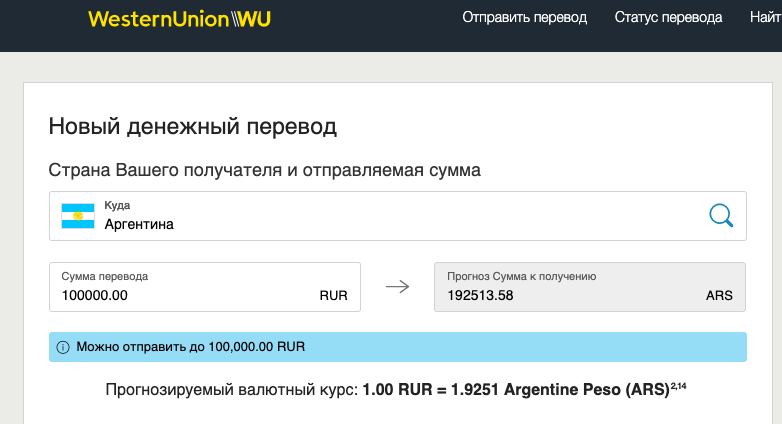Click the arrow icon between amount fields
Screen dimensions: 782x424
point(397,287)
